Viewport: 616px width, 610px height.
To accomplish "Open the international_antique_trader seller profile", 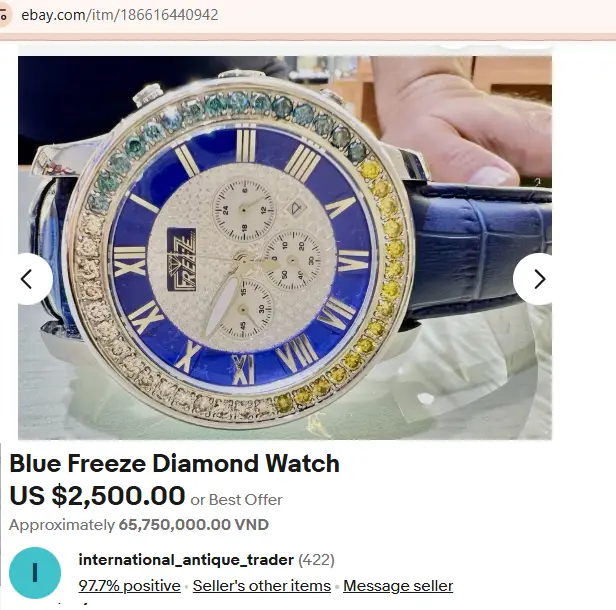I will pos(186,559).
